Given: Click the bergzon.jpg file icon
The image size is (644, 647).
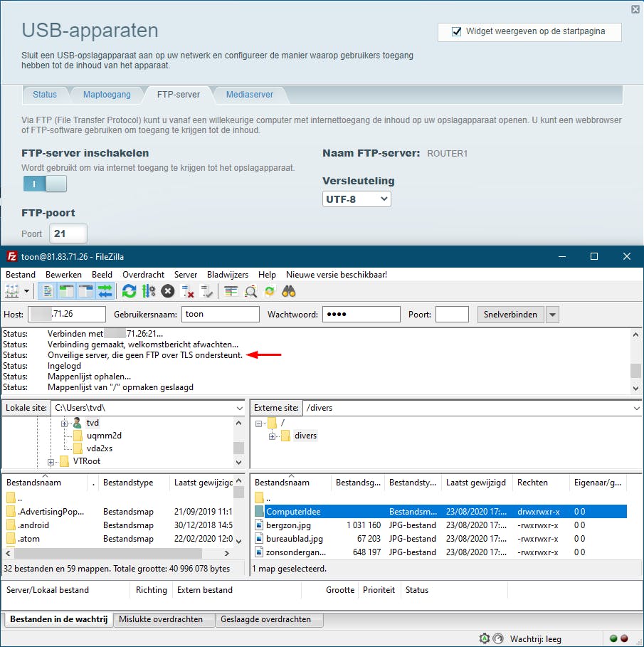Looking at the screenshot, I should (259, 525).
